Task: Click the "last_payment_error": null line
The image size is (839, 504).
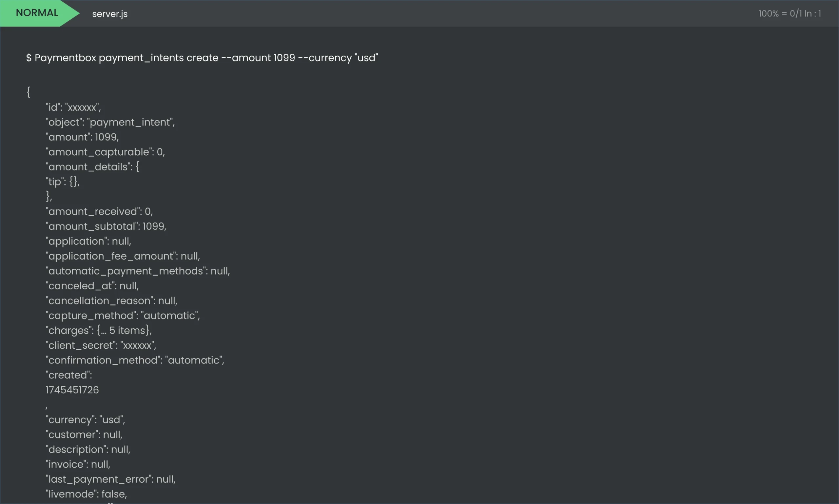Action: [111, 479]
